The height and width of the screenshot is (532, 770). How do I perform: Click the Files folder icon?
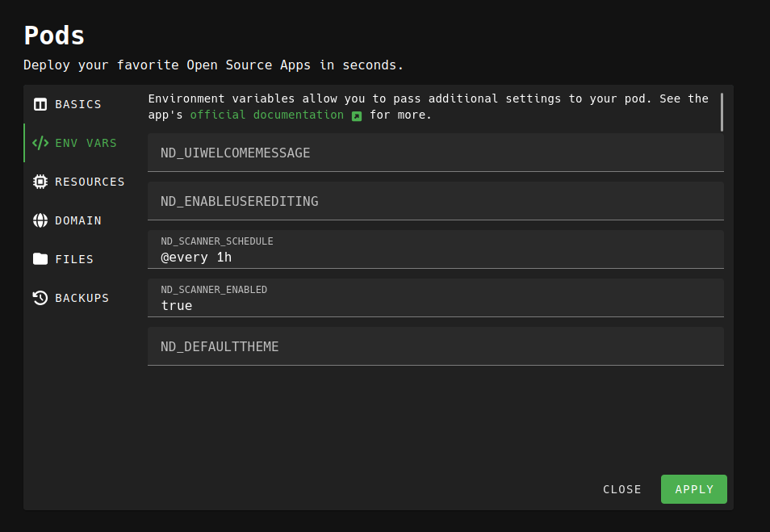(40, 259)
